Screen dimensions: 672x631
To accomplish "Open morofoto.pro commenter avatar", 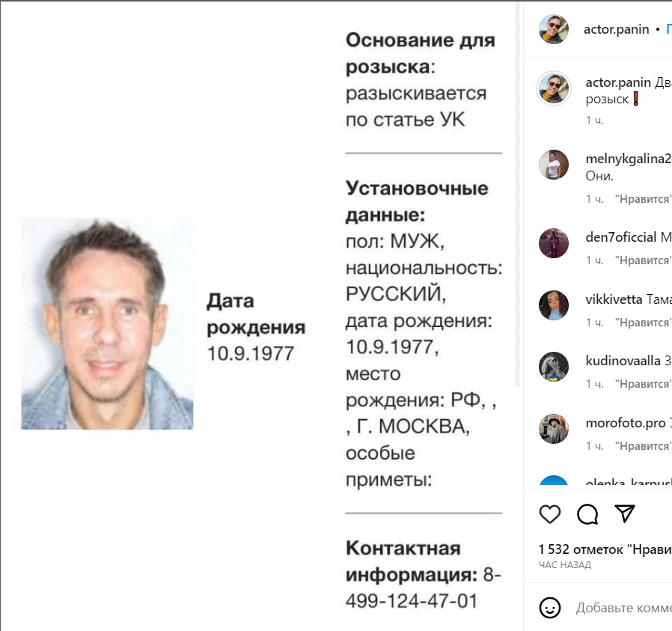I will (554, 429).
